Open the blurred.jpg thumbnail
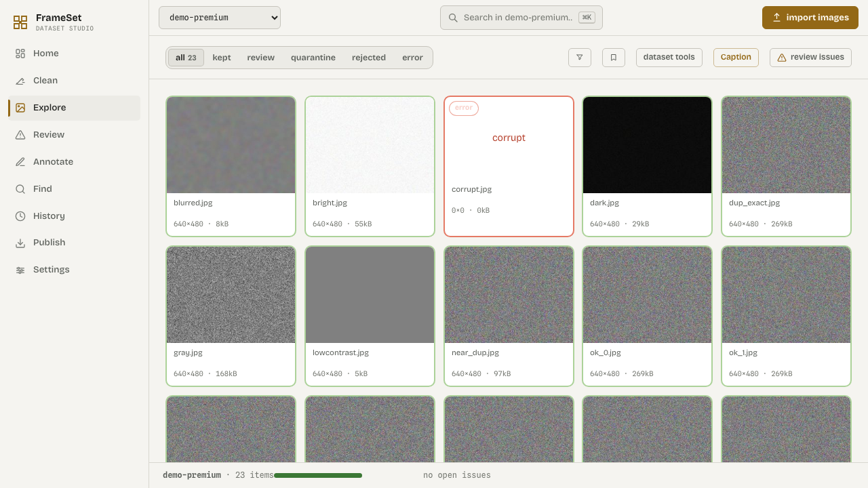This screenshot has height=488, width=868. click(x=231, y=145)
